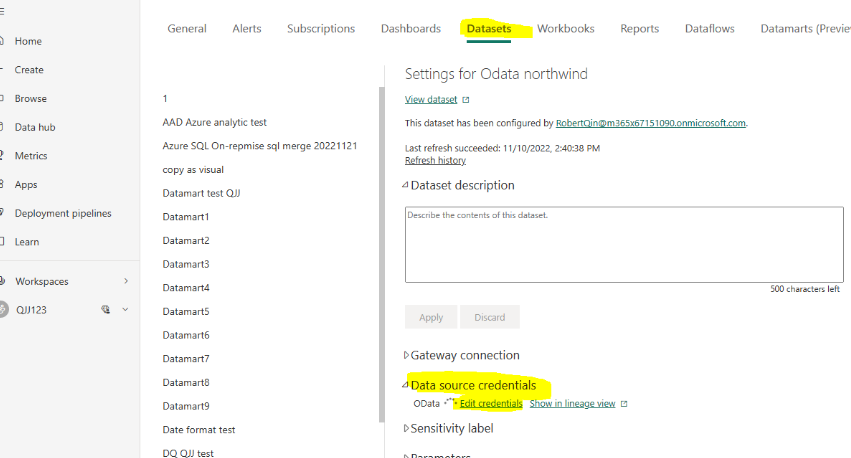Viewport: 851px width, 458px height.
Task: Select the Datamart5 dataset
Action: (x=186, y=311)
